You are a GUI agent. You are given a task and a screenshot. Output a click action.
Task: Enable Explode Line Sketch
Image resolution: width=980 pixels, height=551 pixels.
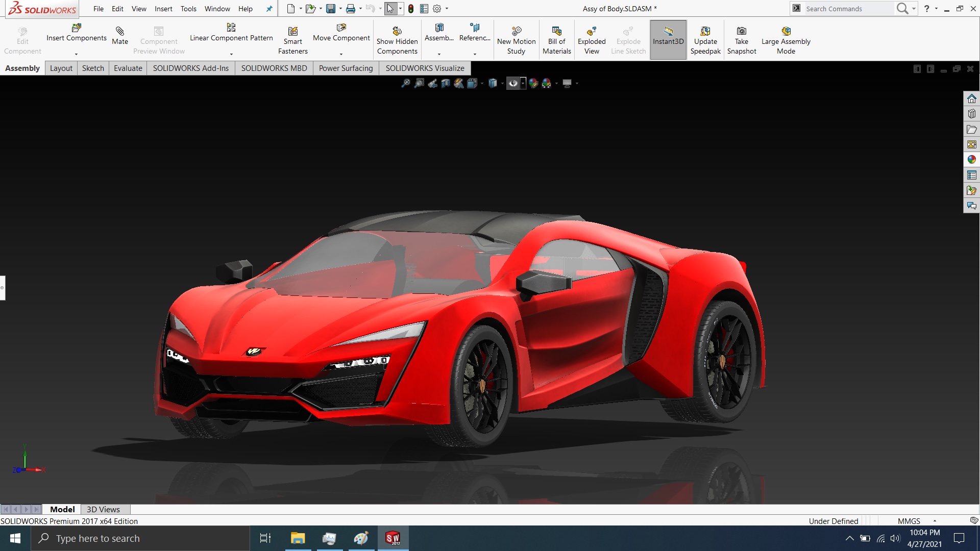point(627,39)
